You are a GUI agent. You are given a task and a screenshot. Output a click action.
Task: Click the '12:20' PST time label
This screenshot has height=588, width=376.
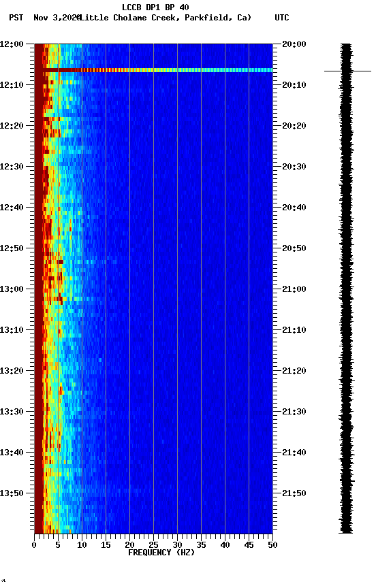coord(12,126)
